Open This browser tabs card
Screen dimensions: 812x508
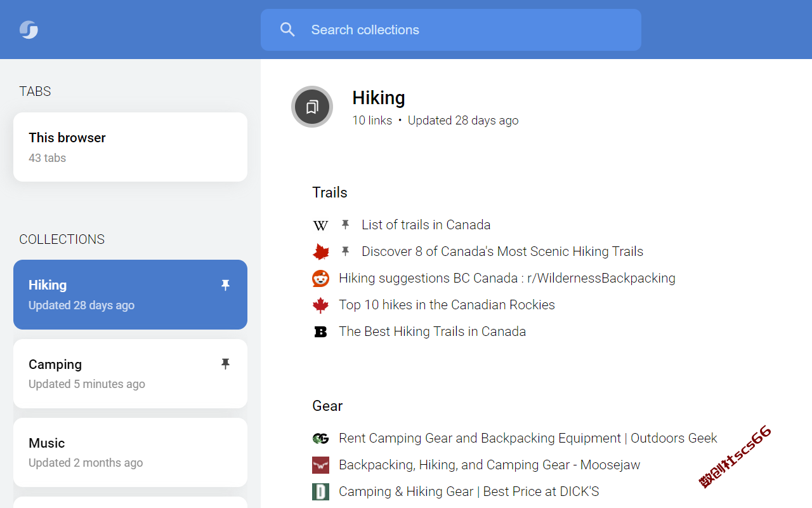(x=130, y=147)
